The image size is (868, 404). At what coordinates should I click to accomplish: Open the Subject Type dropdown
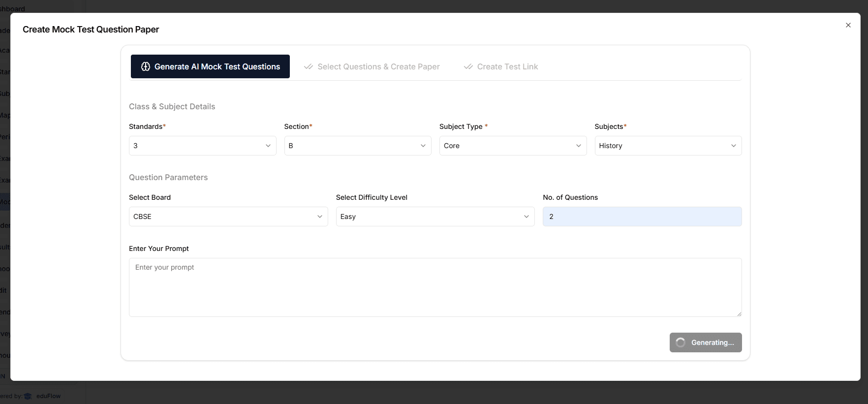[512, 146]
